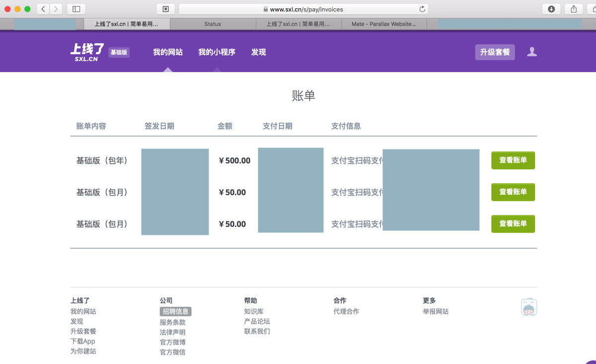The image size is (596, 364).
Task: Go back with Safari back arrow
Action: 43,9
